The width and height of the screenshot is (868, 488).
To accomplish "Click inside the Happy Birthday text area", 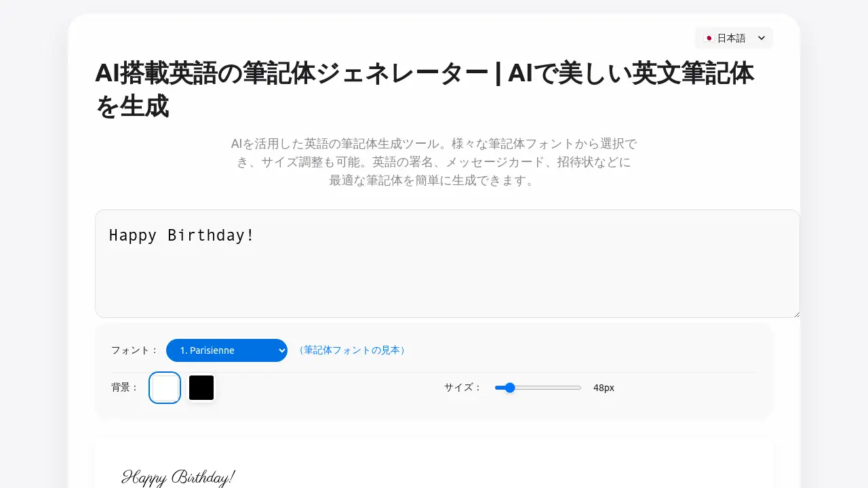I will pos(448,271).
